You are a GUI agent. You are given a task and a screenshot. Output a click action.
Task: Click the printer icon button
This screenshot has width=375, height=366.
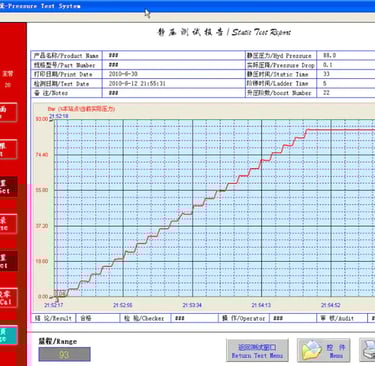coord(367,350)
